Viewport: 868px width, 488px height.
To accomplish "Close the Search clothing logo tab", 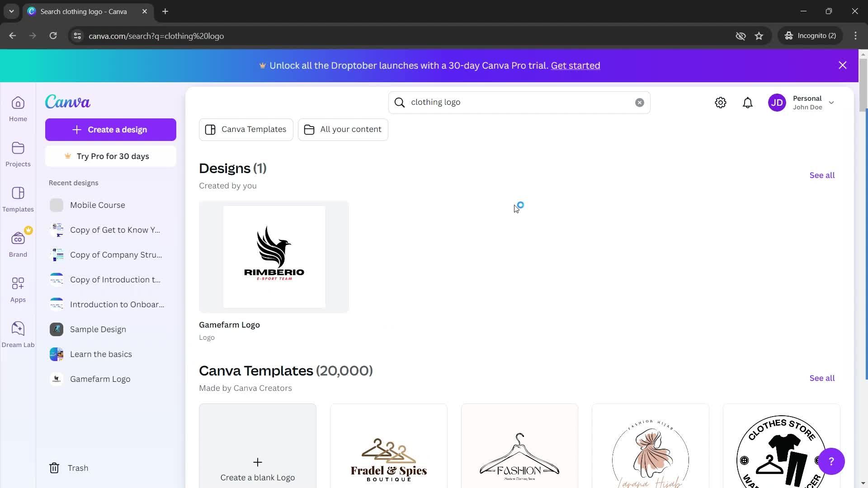I will click(145, 11).
